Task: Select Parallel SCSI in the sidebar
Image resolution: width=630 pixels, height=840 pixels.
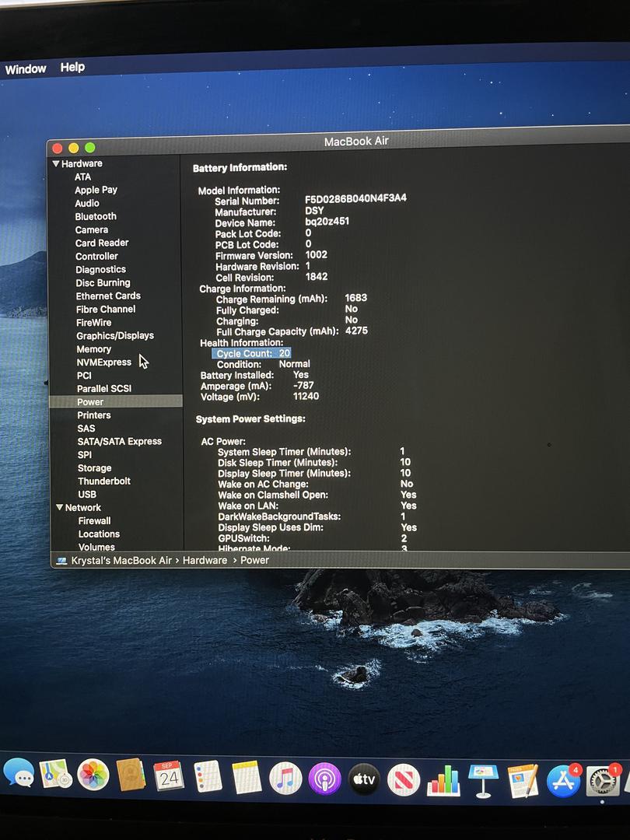Action: (x=104, y=388)
